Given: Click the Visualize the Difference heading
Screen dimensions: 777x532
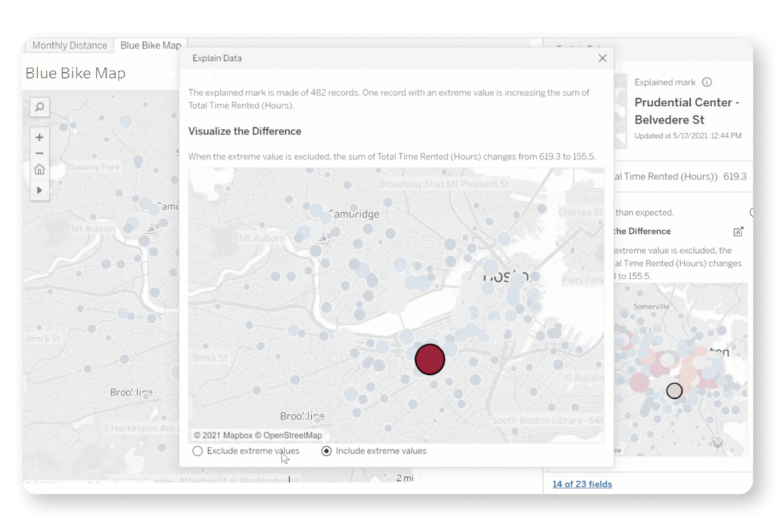Looking at the screenshot, I should 245,132.
